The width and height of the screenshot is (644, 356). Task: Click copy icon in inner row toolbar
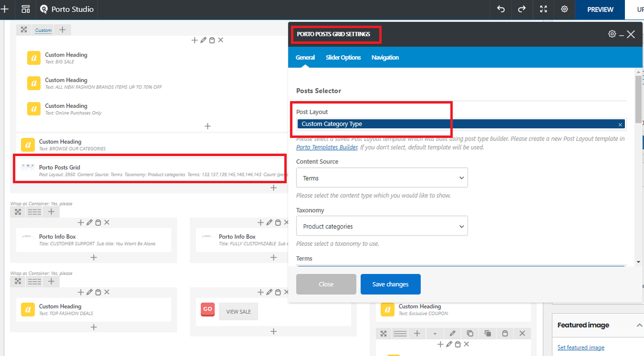(470, 333)
